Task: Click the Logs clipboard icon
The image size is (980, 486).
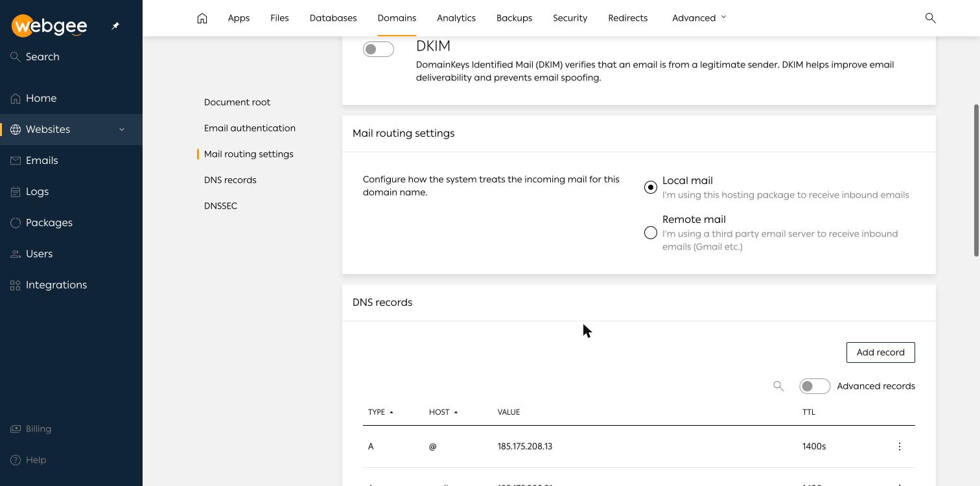Action: 16,192
